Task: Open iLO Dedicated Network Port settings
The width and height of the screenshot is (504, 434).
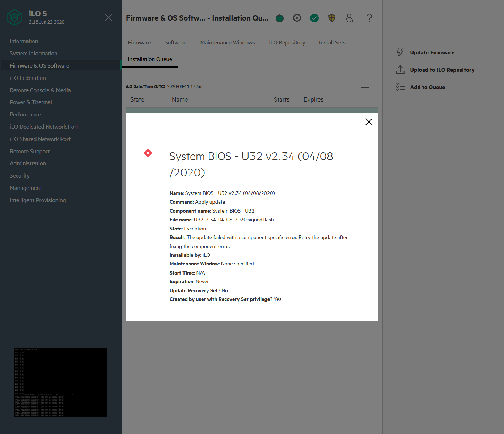Action: point(44,127)
